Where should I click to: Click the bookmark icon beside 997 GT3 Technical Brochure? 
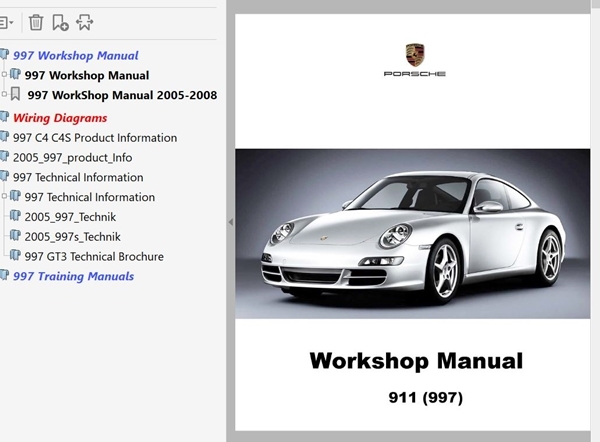[x=15, y=255]
